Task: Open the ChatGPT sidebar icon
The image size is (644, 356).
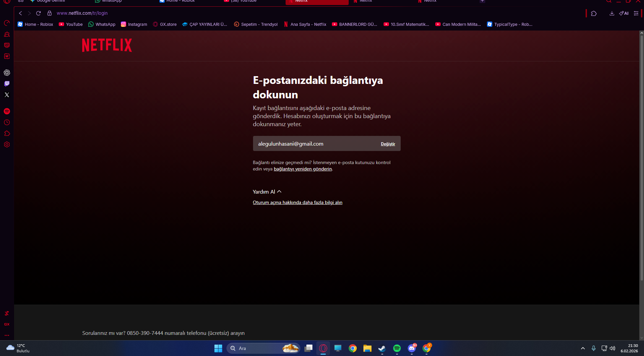Action: (7, 72)
